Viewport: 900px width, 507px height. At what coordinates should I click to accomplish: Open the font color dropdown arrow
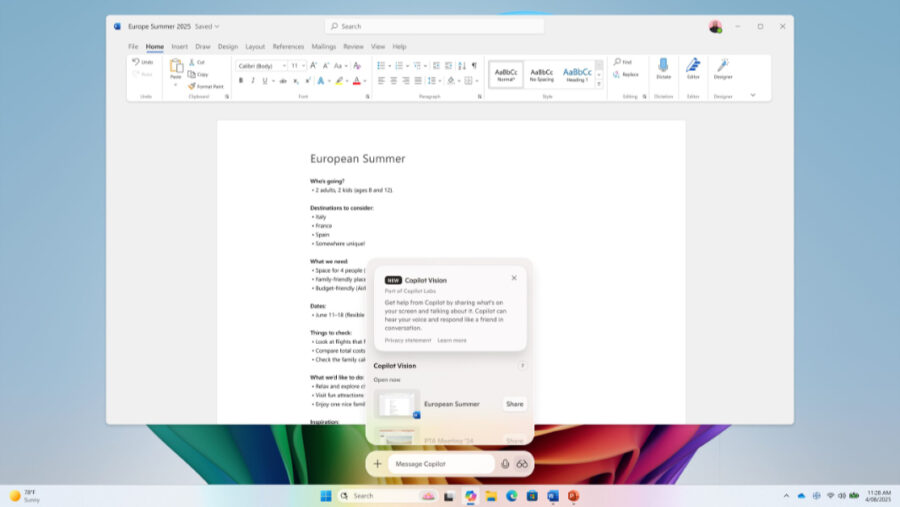364,81
